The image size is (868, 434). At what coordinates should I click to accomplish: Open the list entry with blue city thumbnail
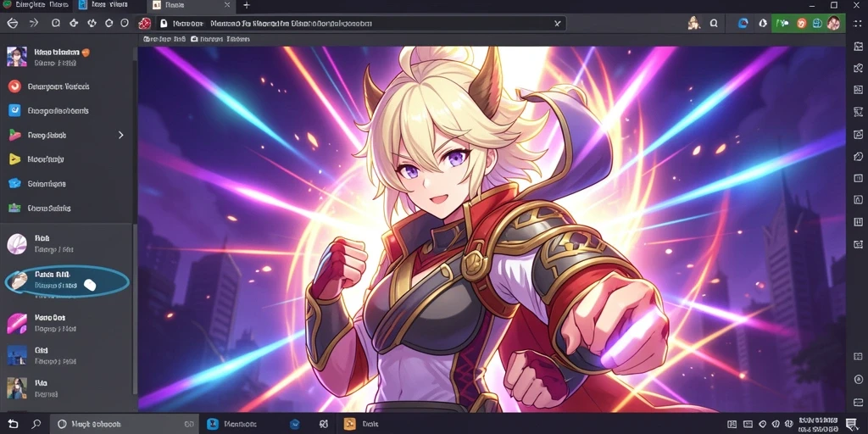click(66, 356)
